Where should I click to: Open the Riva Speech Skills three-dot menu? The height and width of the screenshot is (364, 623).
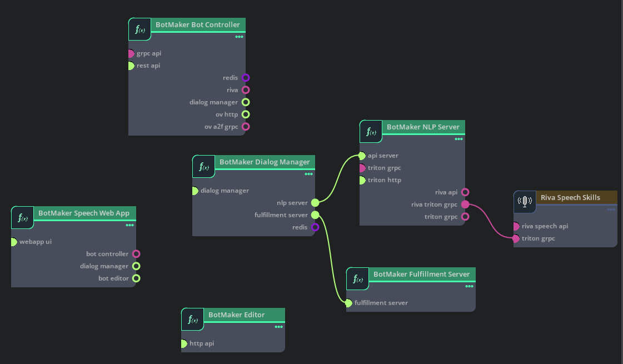(x=611, y=210)
